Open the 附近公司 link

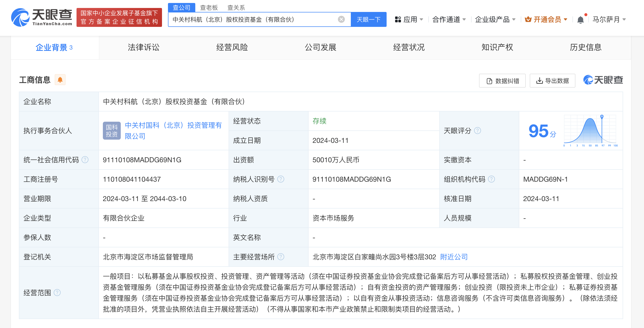click(453, 257)
